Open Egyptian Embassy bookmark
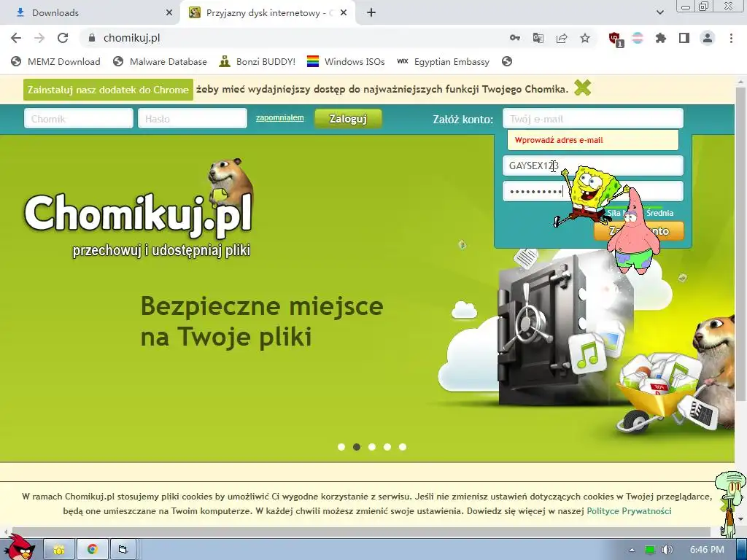 click(443, 61)
